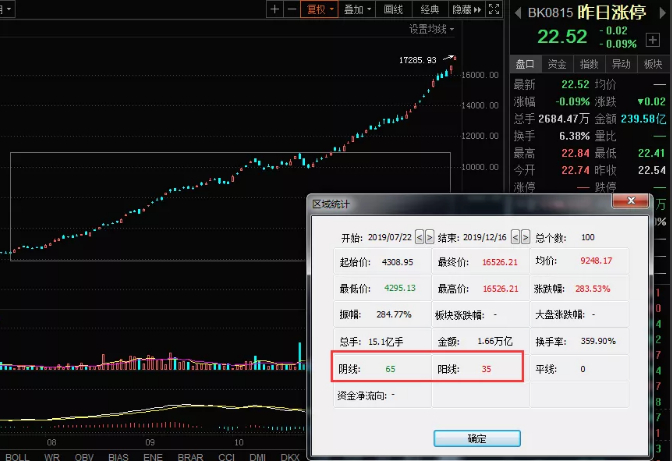Image resolution: width=672 pixels, height=462 pixels.
Task: Step start date 2019/07/22 backward
Action: tap(419, 237)
